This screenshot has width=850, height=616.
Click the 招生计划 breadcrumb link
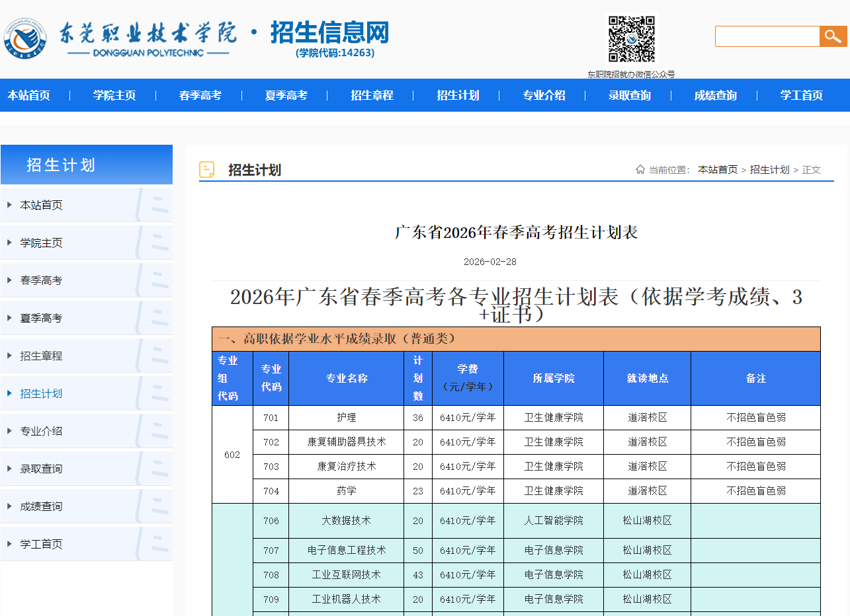click(770, 170)
